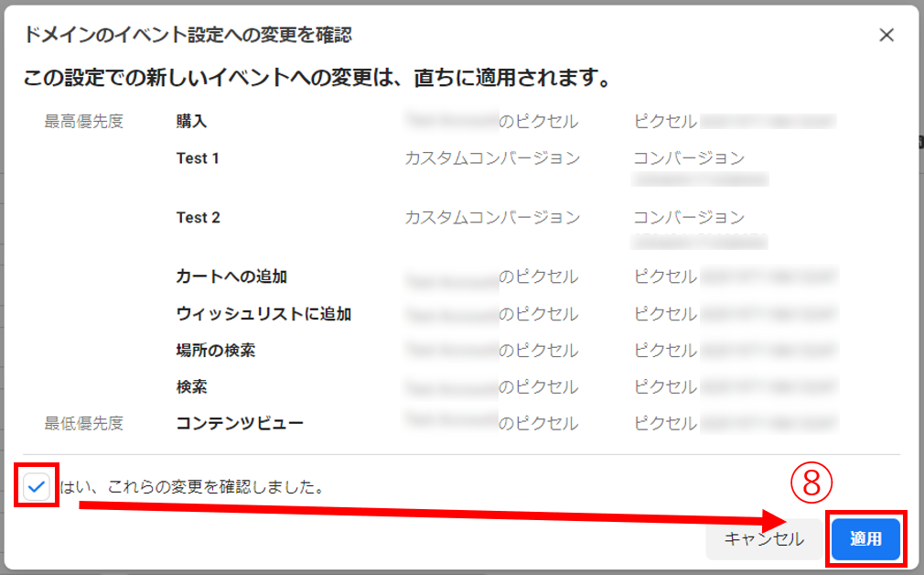Click the 検索 event entry
The width and height of the screenshot is (924, 575).
point(191,387)
